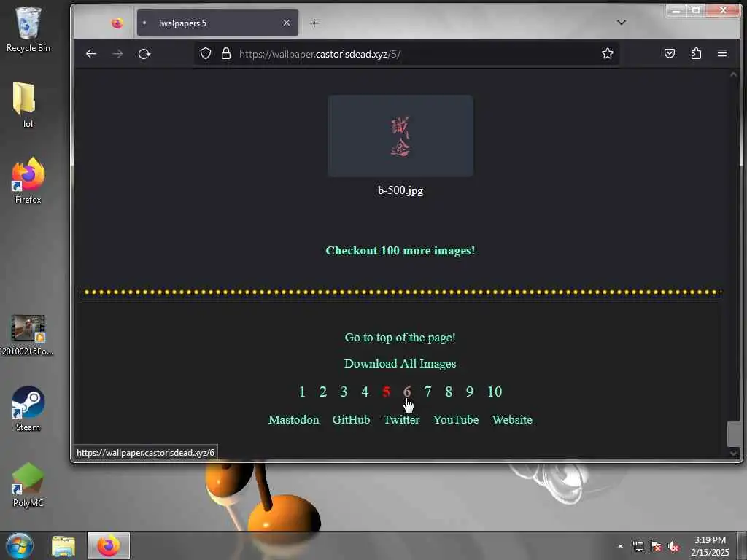Viewport: 747px width, 560px height.
Task: Click the network tray icon
Action: pos(638,546)
